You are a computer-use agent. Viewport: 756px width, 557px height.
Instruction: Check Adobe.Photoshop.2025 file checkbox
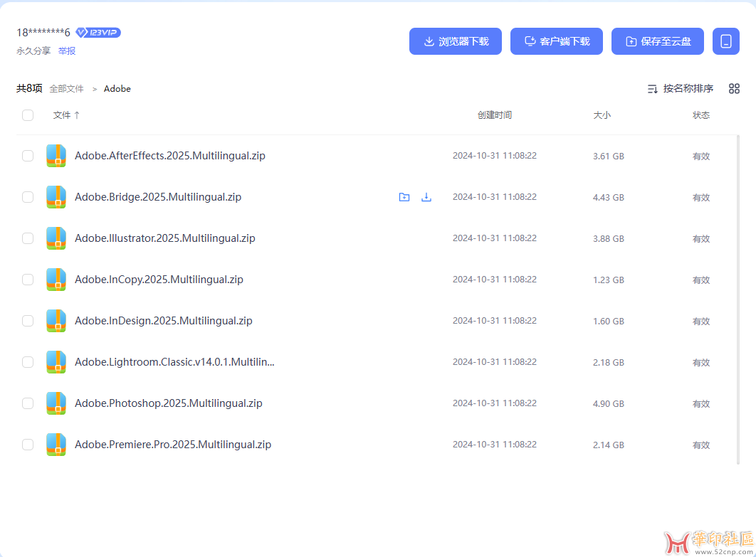(x=28, y=403)
